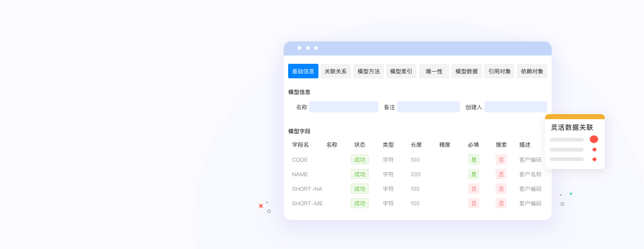
Task: Open the 模型数据 tab
Action: [467, 71]
